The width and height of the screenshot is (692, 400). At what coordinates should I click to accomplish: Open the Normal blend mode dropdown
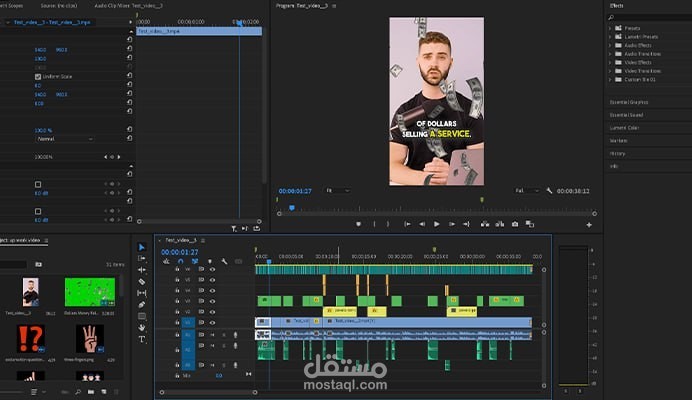tap(65, 139)
